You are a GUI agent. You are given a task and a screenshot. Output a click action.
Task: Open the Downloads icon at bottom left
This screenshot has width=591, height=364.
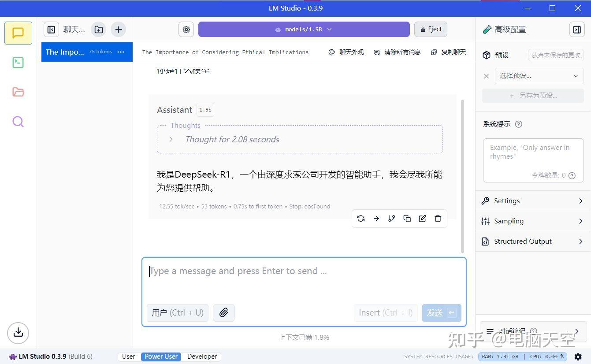(x=18, y=332)
